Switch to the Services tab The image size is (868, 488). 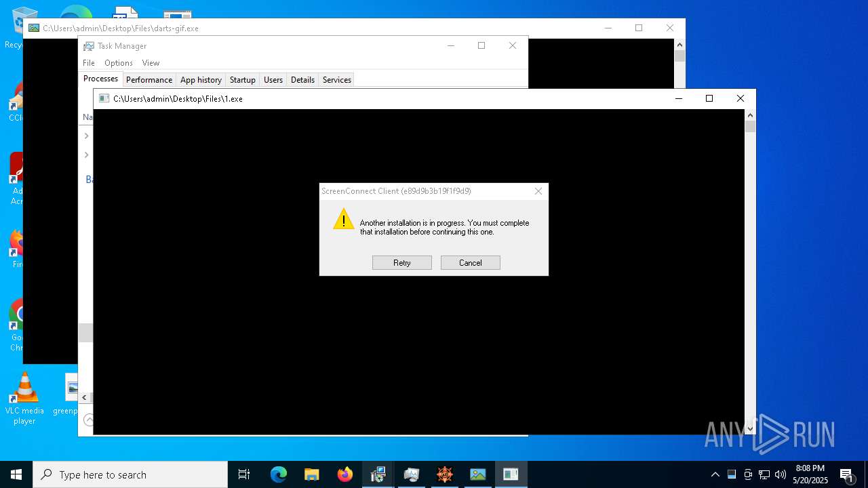[337, 80]
